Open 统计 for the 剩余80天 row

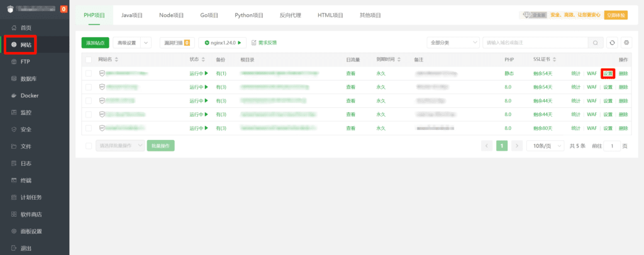(x=576, y=128)
